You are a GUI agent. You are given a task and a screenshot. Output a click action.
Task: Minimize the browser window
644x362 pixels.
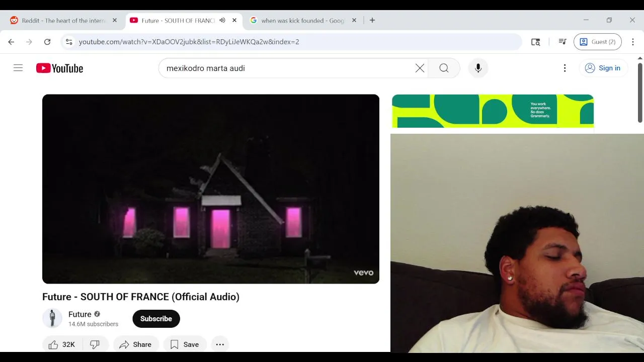point(586,20)
